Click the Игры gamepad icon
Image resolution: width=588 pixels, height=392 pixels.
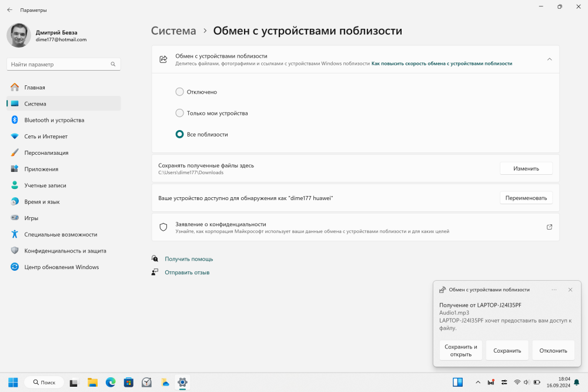[15, 218]
